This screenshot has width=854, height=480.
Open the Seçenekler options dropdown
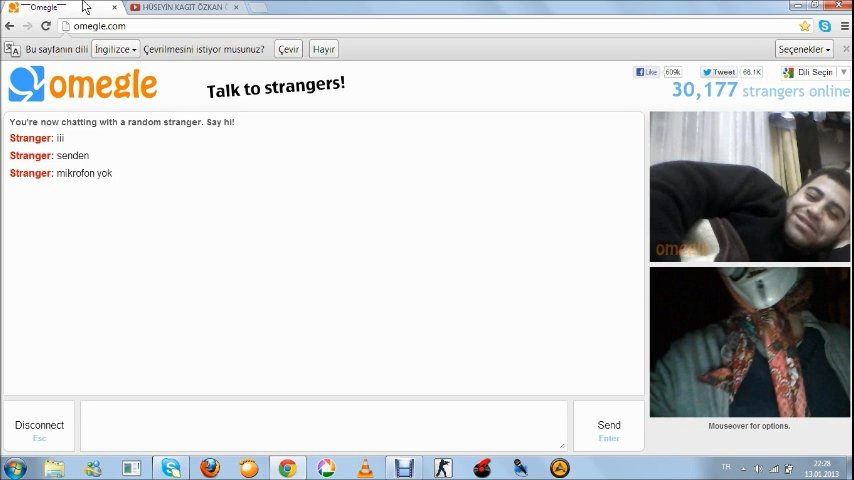(x=804, y=49)
